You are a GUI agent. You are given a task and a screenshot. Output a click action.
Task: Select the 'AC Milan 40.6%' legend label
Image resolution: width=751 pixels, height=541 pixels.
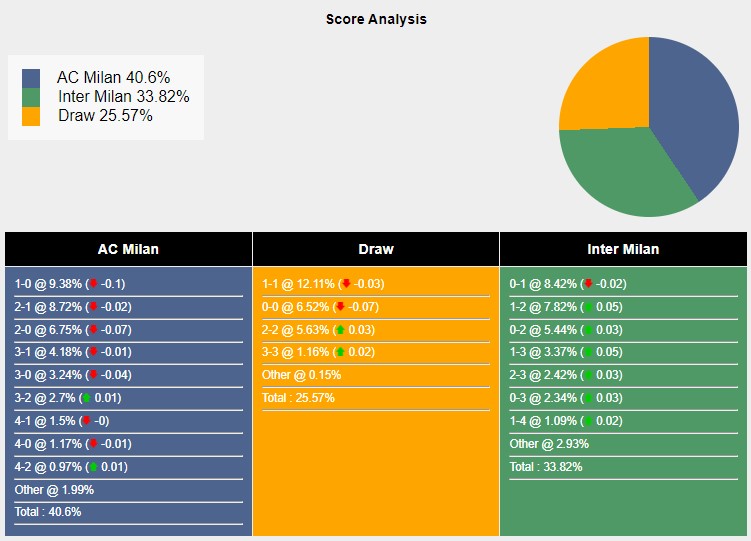(x=114, y=78)
